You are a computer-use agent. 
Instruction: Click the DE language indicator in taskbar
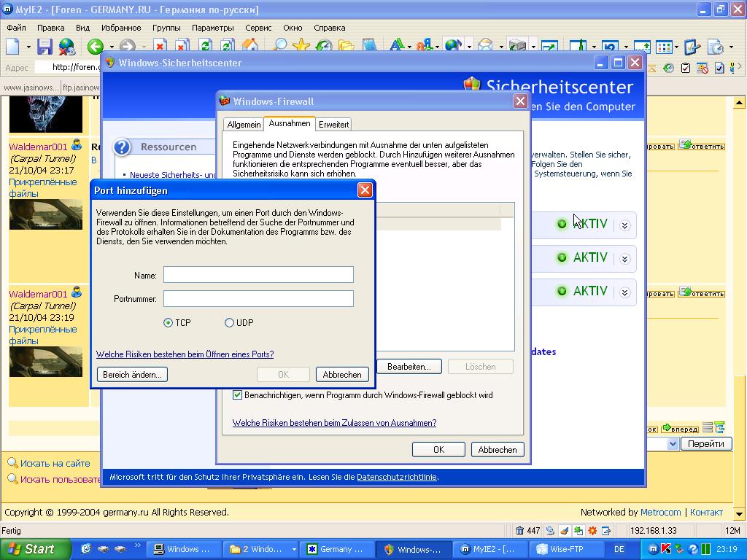click(x=619, y=550)
